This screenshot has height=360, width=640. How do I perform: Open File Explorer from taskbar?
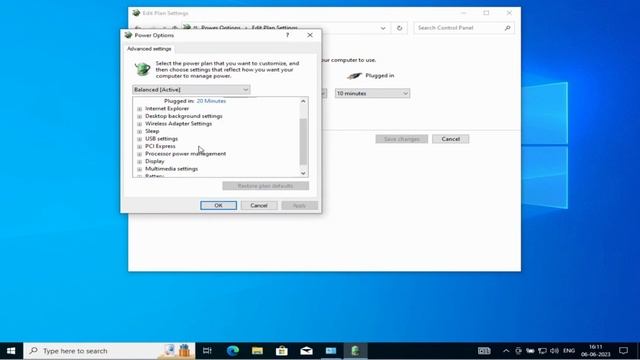pyautogui.click(x=257, y=351)
